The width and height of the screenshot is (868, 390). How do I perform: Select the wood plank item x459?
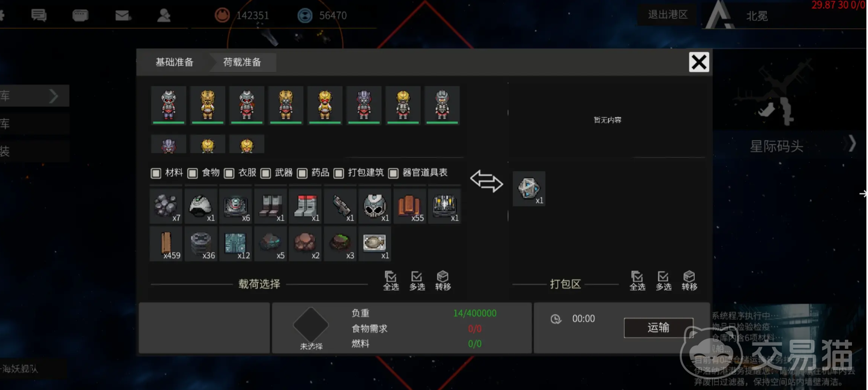click(x=166, y=244)
